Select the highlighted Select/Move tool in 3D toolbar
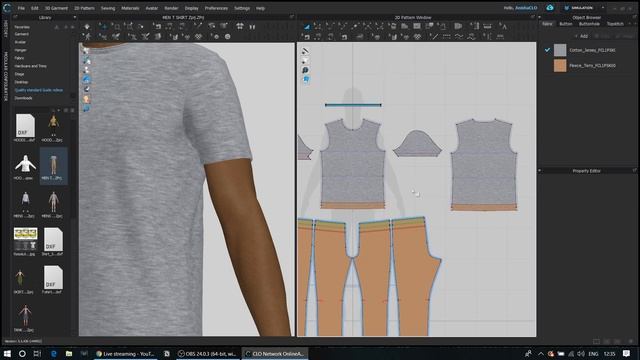Viewport: 640px width, 360px height. [103, 27]
